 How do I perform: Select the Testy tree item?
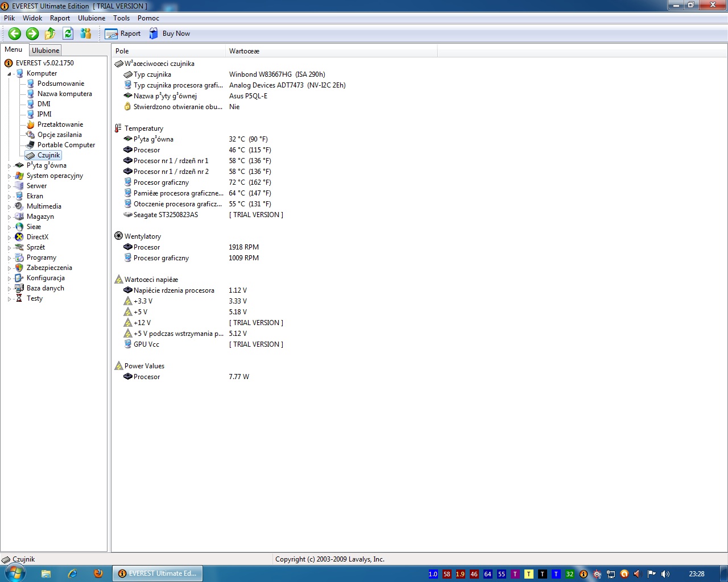coord(35,298)
